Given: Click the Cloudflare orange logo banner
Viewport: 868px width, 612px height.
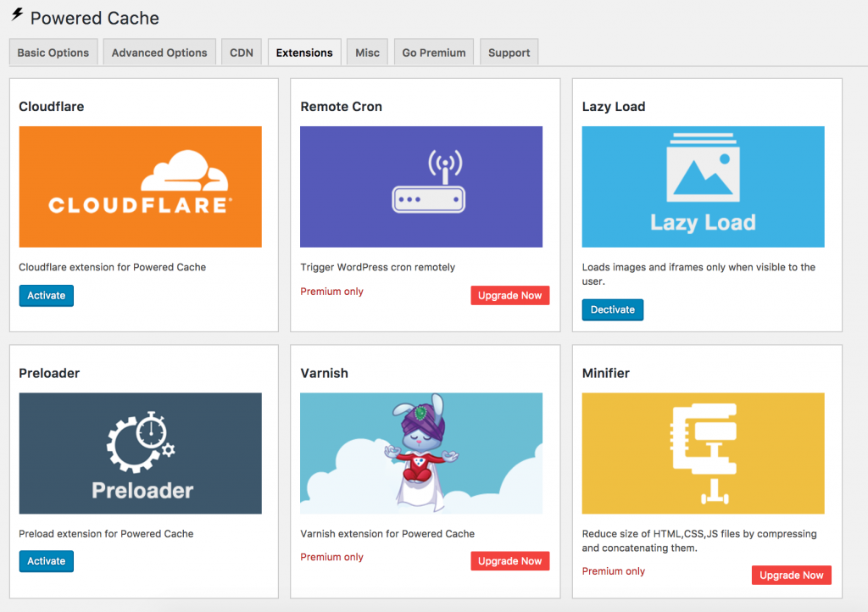Looking at the screenshot, I should click(141, 187).
